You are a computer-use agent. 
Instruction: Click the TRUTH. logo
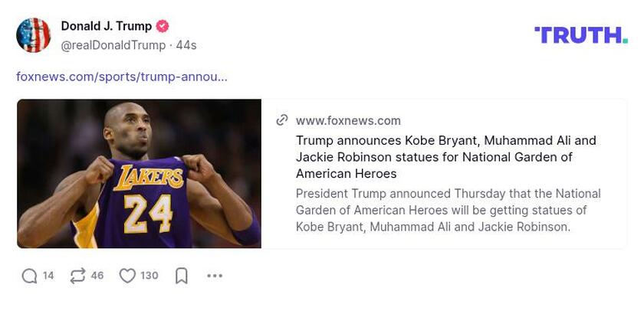(x=580, y=34)
